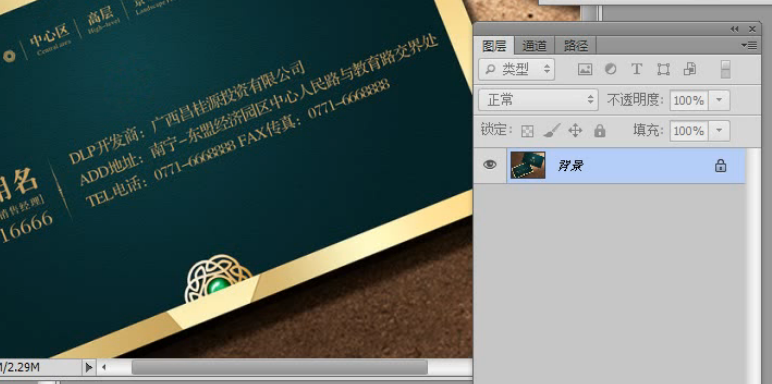Expand the 填充 fill slider arrow
772x384 pixels.
(719, 131)
